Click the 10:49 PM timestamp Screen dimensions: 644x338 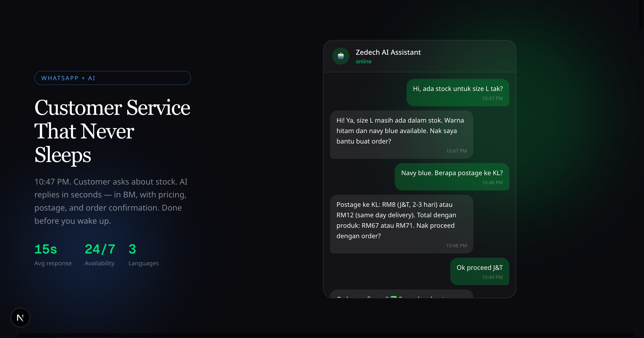coord(492,277)
